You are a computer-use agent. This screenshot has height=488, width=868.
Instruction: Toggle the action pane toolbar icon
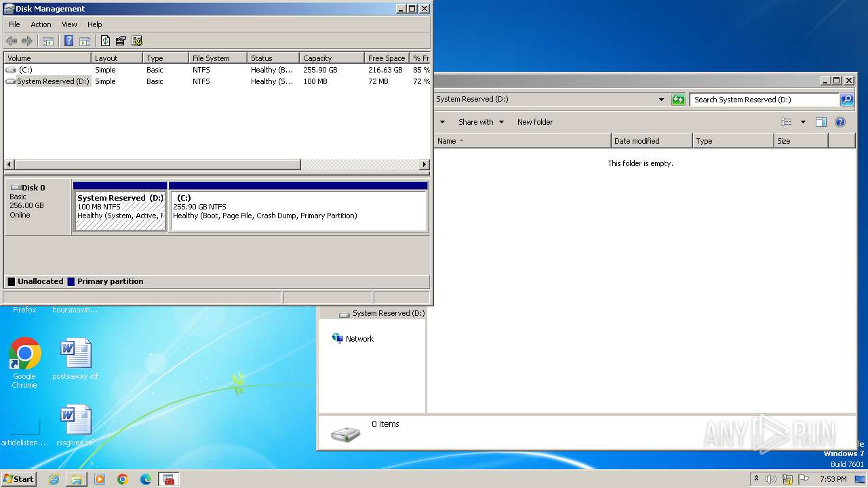(85, 41)
